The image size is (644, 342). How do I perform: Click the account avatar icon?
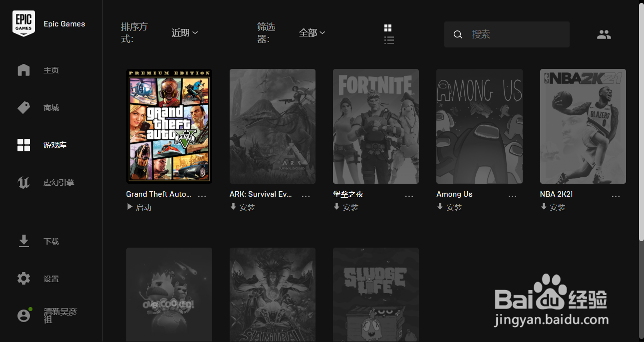click(23, 316)
